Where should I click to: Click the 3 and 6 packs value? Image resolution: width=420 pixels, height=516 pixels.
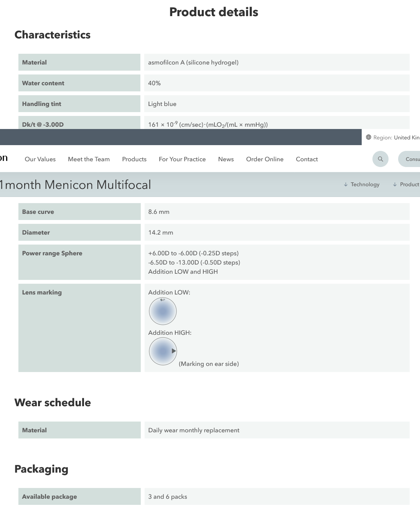click(x=168, y=497)
